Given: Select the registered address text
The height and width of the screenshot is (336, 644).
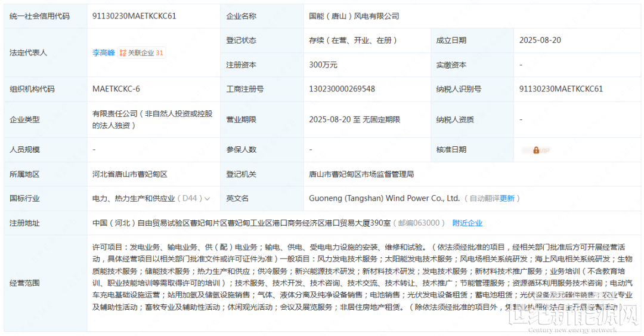Looking at the screenshot, I should point(241,223).
